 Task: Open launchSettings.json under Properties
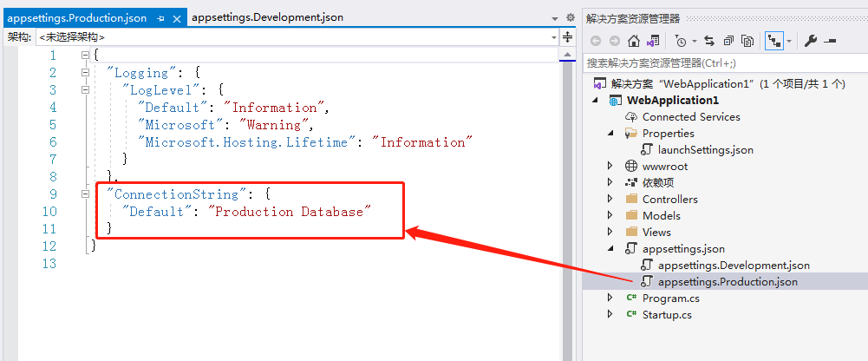click(x=705, y=149)
